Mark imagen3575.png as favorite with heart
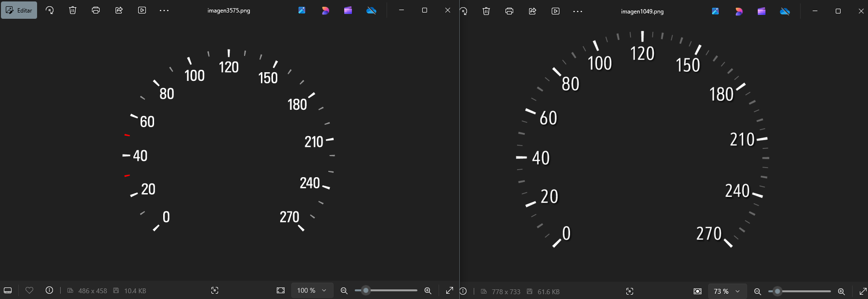868x299 pixels. point(29,290)
